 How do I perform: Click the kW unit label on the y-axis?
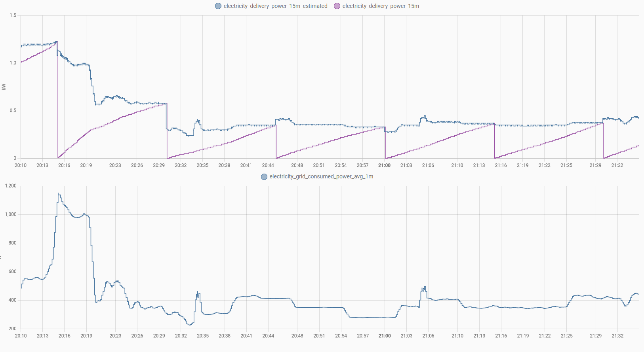tap(4, 87)
